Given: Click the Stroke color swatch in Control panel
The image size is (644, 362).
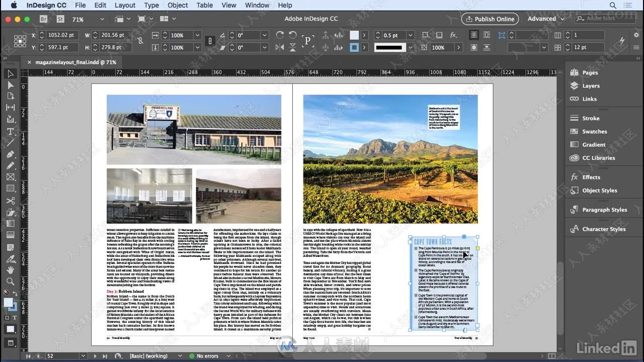Looking at the screenshot, I should pos(354,47).
